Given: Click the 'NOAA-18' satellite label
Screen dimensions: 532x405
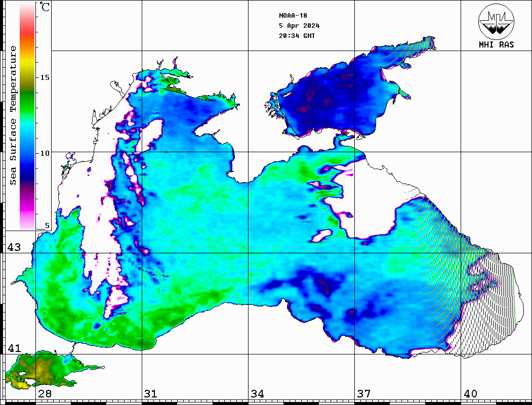Looking at the screenshot, I should pos(293,16).
